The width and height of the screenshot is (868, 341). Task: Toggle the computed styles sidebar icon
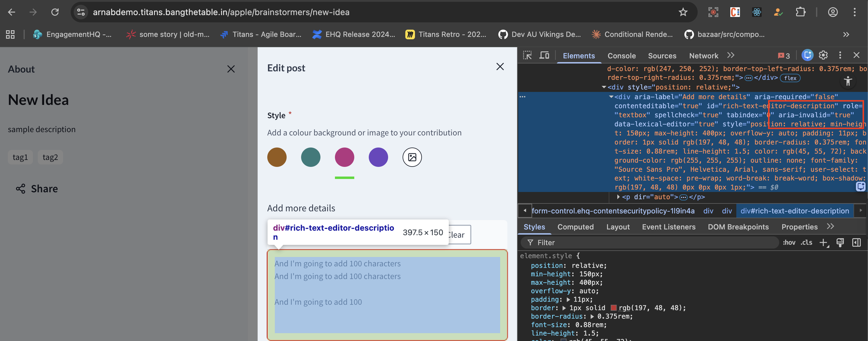tap(856, 242)
